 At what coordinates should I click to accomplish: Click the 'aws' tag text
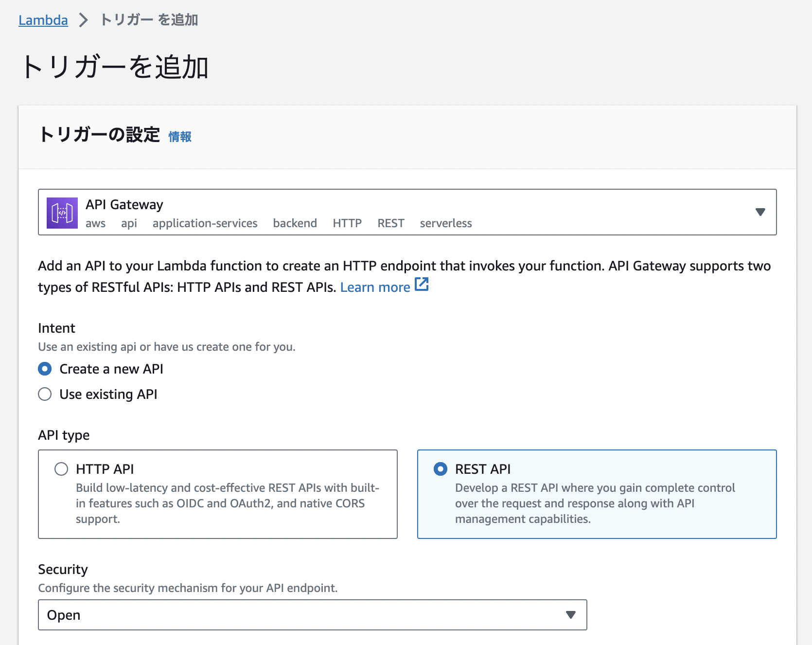[96, 223]
